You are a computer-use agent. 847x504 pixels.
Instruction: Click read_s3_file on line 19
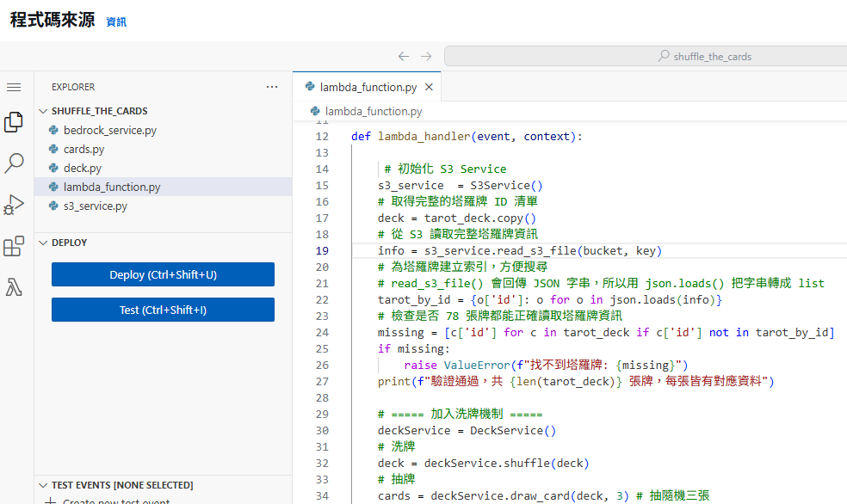[x=536, y=250]
